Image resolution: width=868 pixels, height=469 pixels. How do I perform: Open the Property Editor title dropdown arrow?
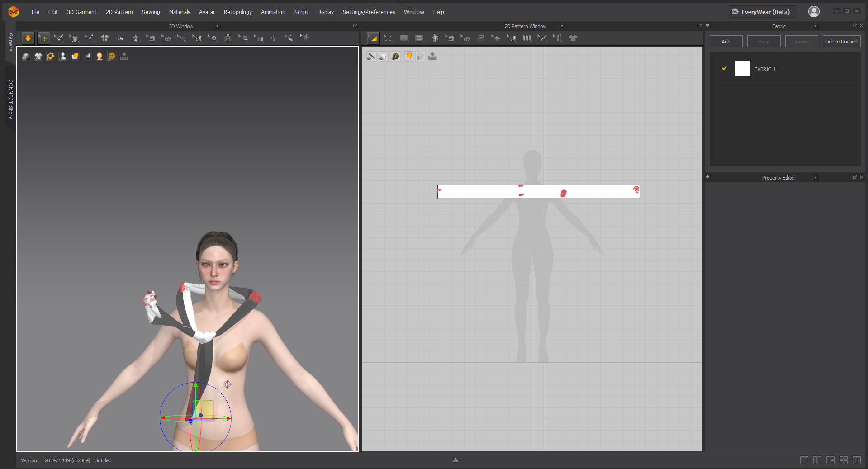[x=816, y=178]
